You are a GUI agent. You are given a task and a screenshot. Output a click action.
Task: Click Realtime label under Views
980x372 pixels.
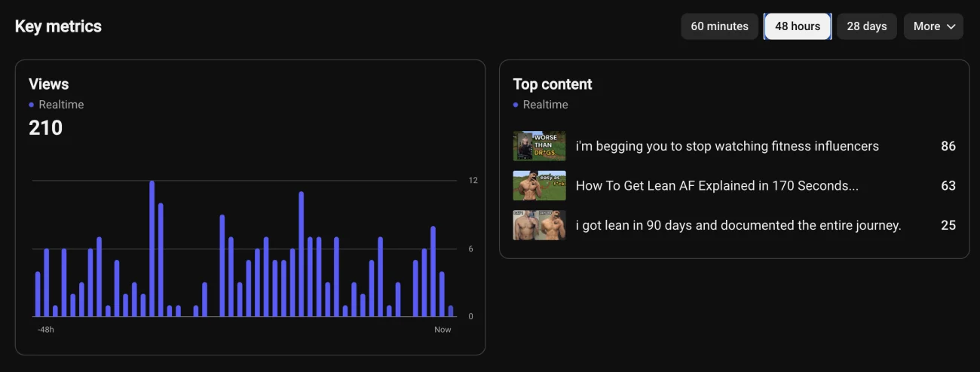point(61,105)
